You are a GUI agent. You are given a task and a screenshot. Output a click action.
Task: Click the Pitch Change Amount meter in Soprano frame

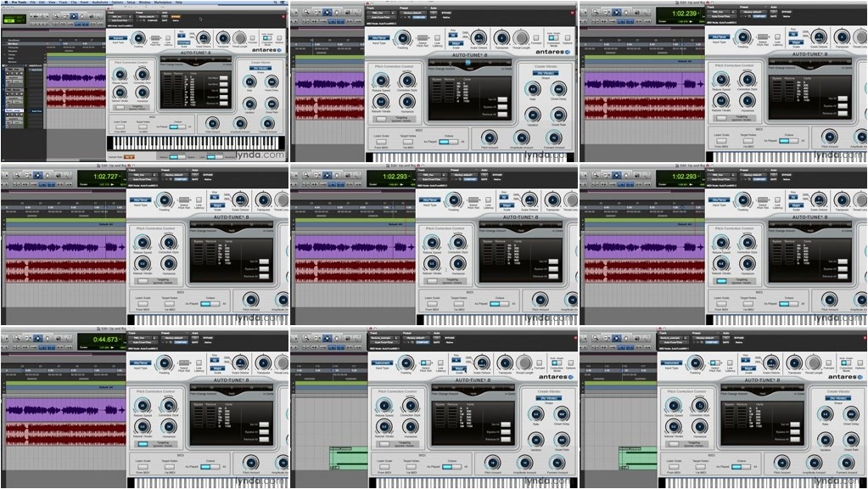pyautogui.click(x=196, y=61)
